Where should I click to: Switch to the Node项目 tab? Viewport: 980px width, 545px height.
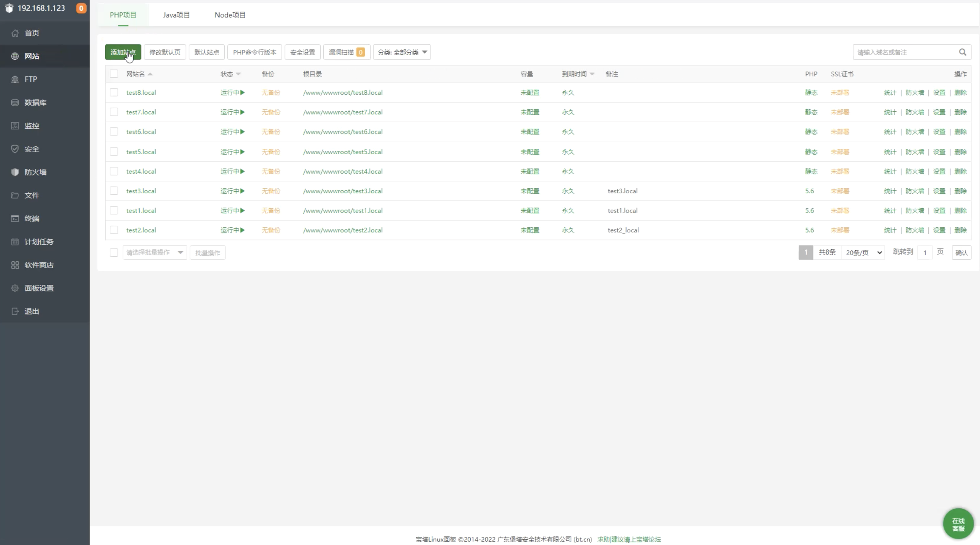coord(230,15)
